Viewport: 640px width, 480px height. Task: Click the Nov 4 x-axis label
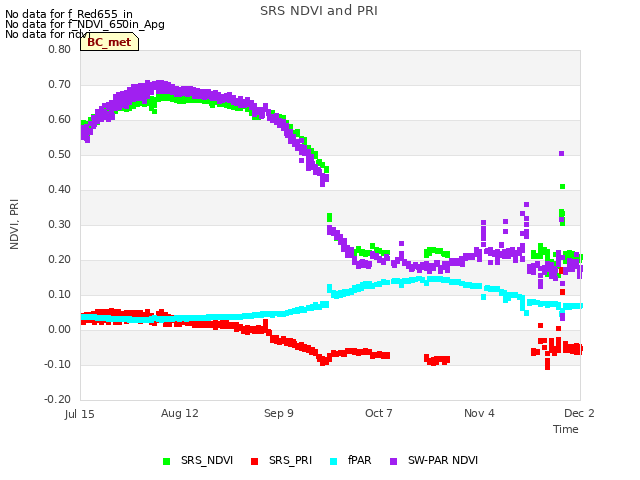pos(479,413)
